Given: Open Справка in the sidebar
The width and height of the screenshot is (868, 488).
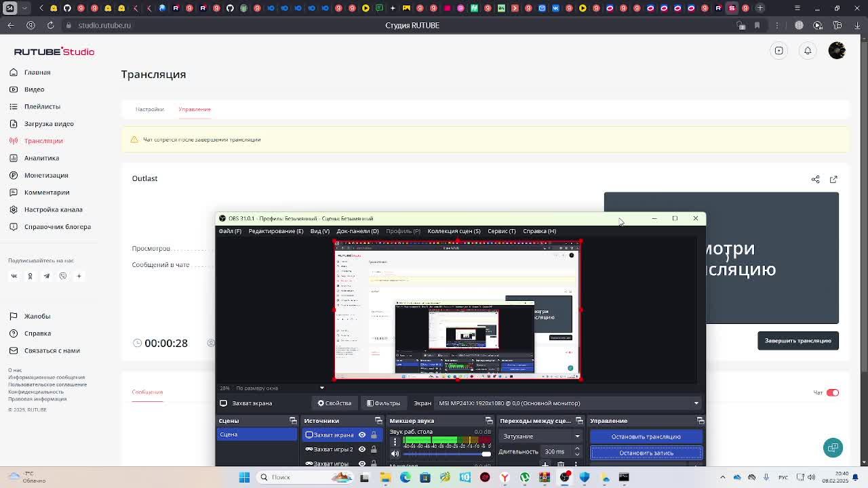Looking at the screenshot, I should pyautogui.click(x=30, y=333).
